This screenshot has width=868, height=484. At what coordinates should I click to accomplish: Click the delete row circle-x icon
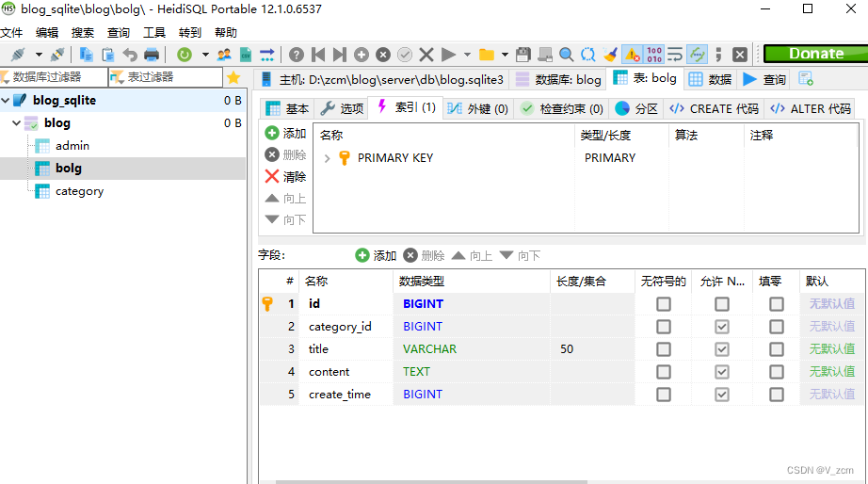click(383, 55)
